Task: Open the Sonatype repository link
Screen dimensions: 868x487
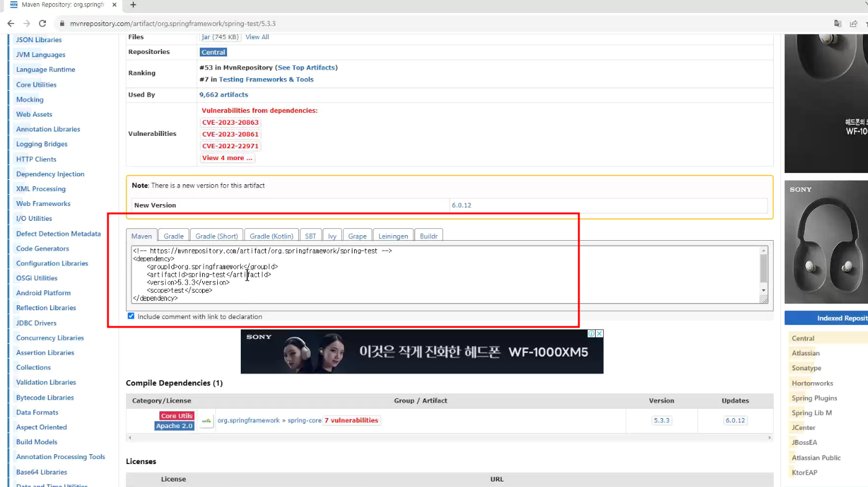Action: coord(807,368)
